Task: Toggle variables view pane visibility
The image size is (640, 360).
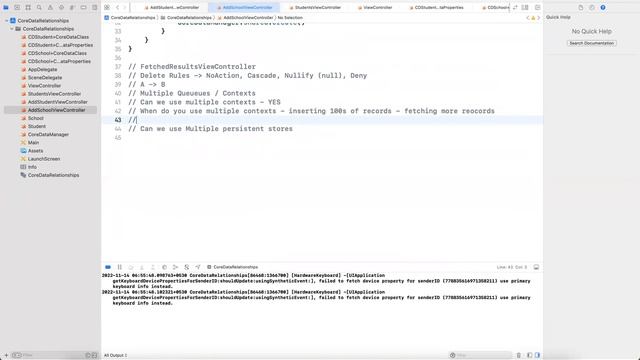Action: tap(529, 355)
